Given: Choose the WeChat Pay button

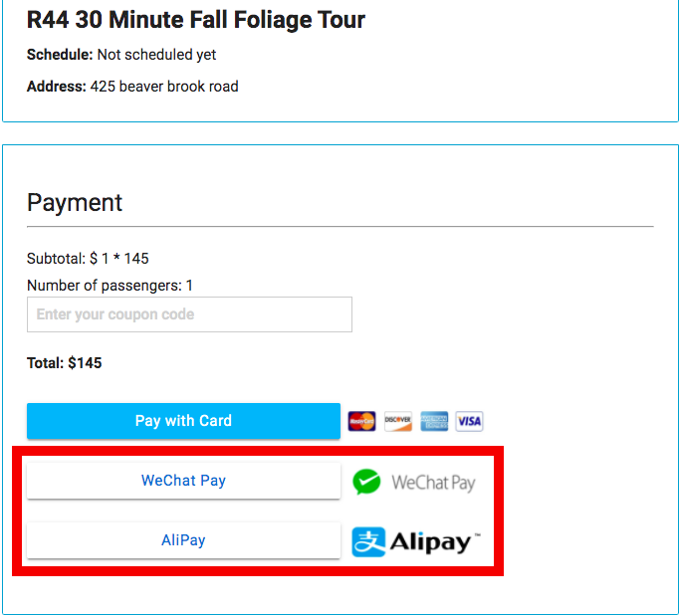Looking at the screenshot, I should (x=183, y=481).
